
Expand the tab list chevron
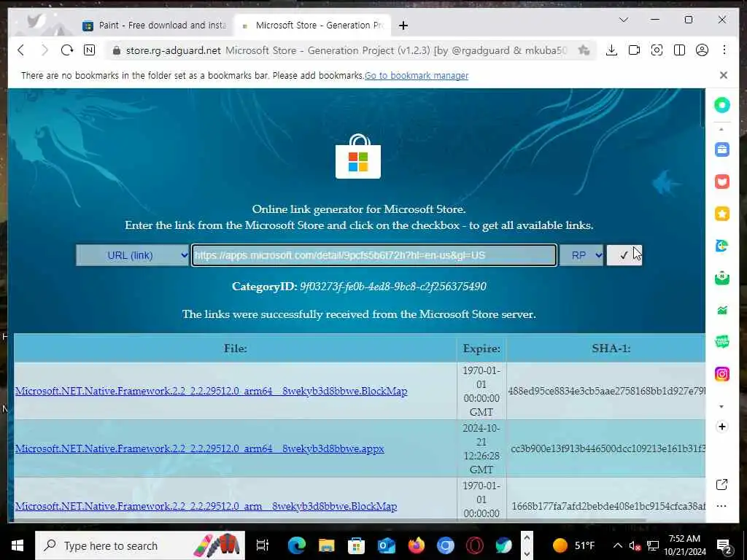(623, 20)
